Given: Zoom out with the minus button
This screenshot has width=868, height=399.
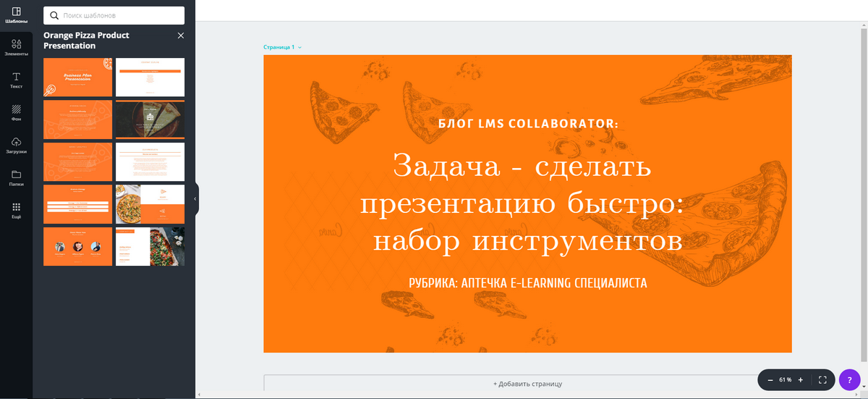Looking at the screenshot, I should click(x=769, y=379).
